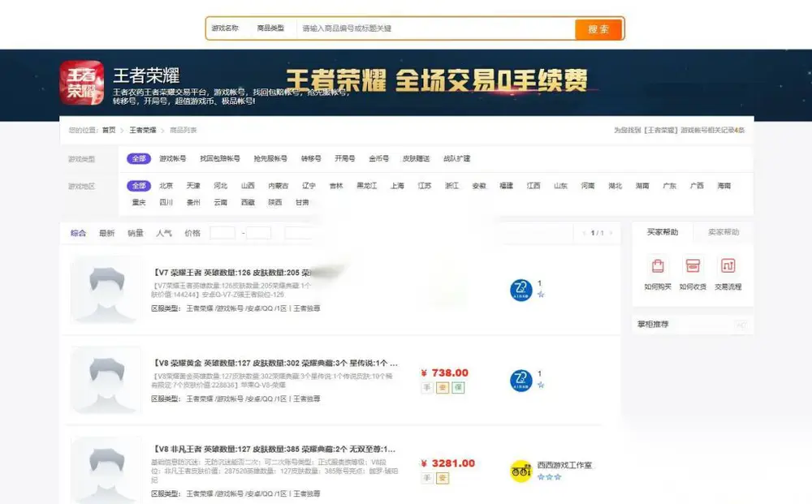812x504 pixels.
Task: Click the 西西游戏工作室 yellow avatar
Action: (521, 471)
